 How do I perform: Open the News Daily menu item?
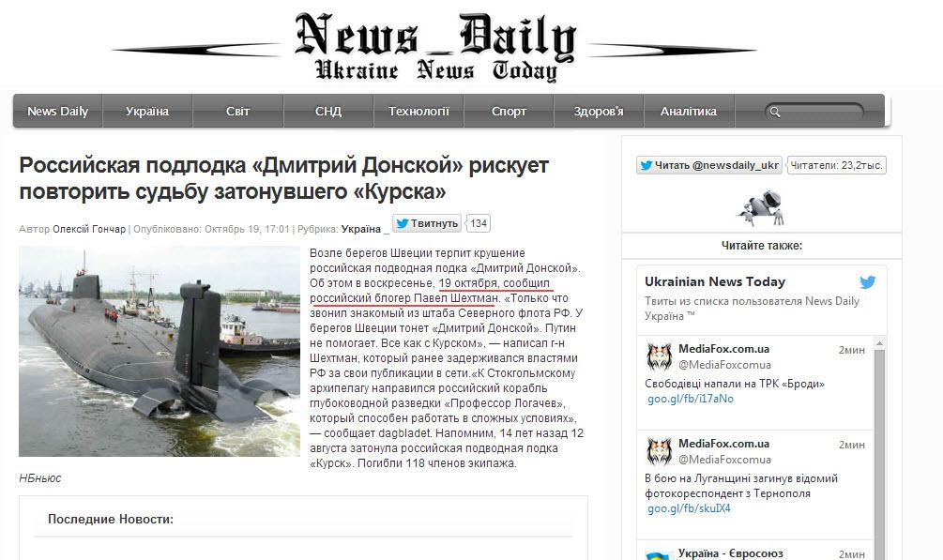point(58,112)
